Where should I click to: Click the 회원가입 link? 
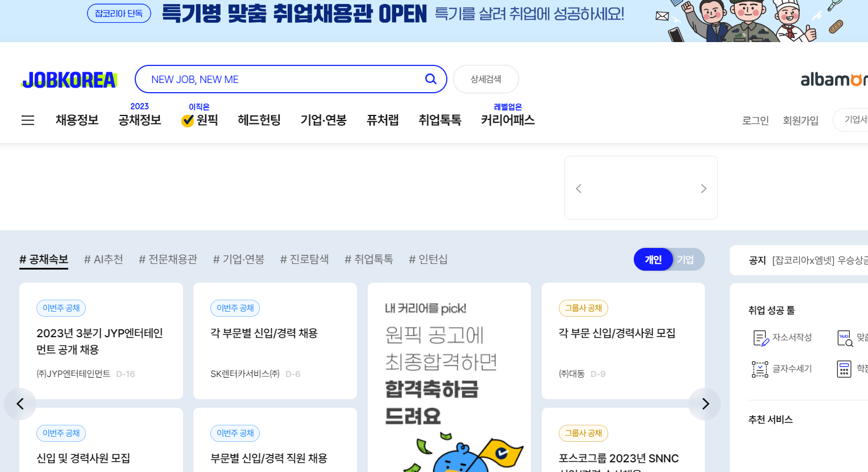click(800, 120)
